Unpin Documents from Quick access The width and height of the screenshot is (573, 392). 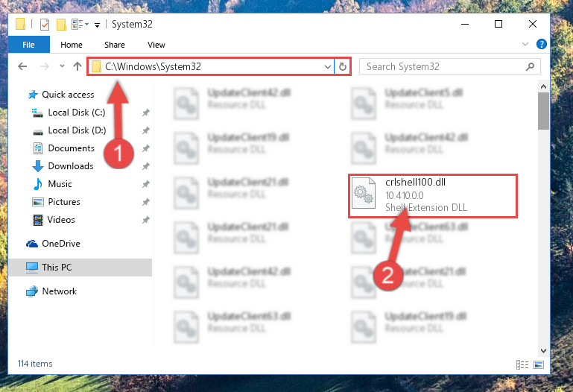pos(146,148)
